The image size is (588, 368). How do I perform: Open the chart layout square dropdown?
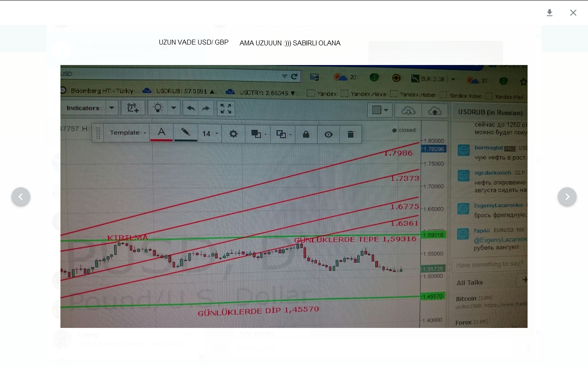[x=379, y=110]
